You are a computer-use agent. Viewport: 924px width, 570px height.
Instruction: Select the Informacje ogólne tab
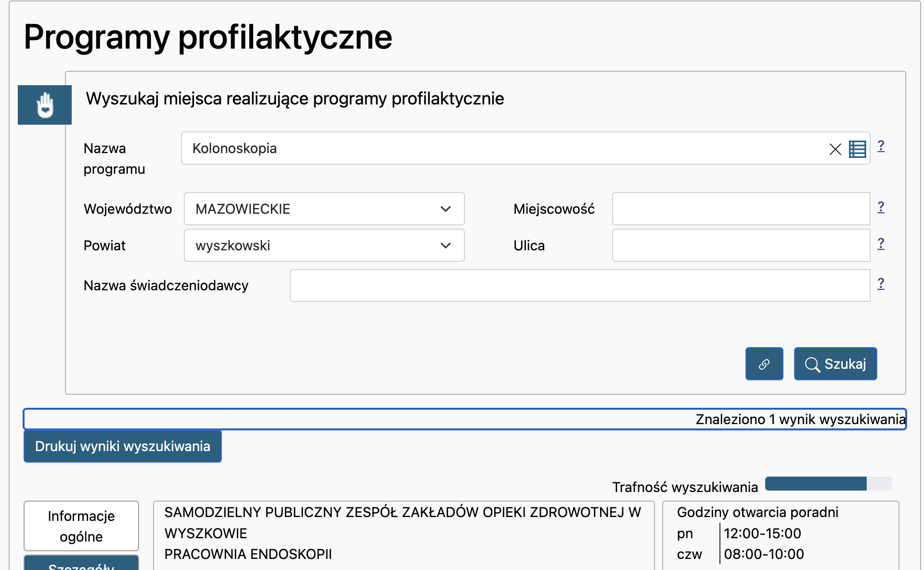coord(81,526)
